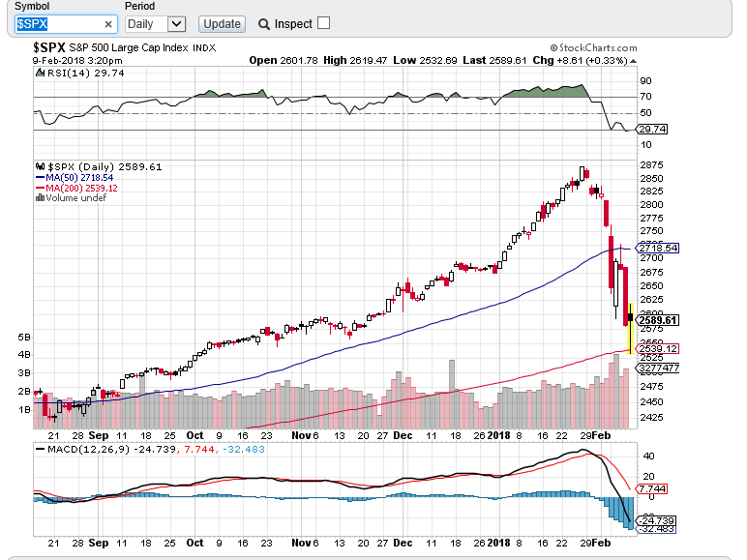Click the Volume undef legend text
This screenshot has width=747, height=560.
coord(76,197)
